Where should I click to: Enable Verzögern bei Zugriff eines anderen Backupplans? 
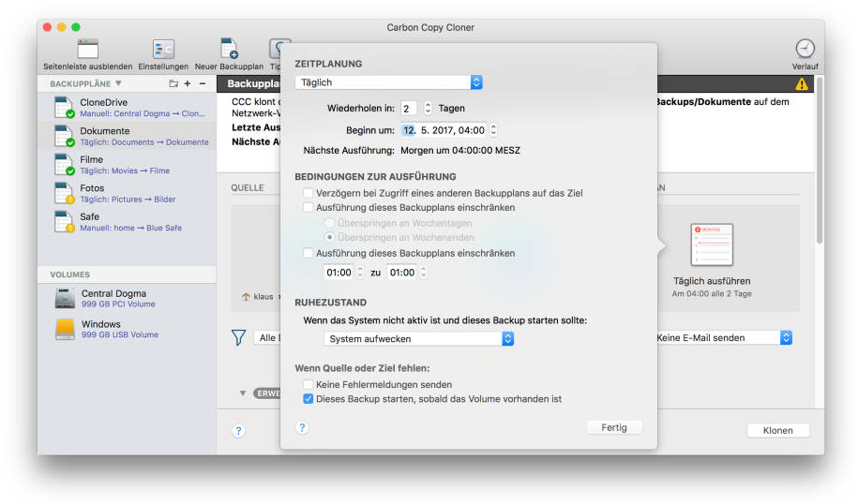(x=309, y=193)
